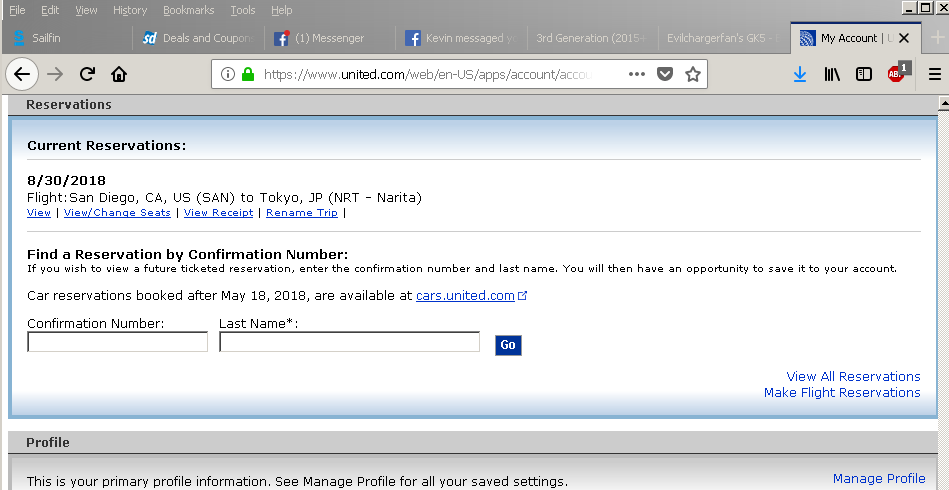Image resolution: width=949 pixels, height=490 pixels.
Task: Save page to Pocket icon
Action: [x=665, y=74]
